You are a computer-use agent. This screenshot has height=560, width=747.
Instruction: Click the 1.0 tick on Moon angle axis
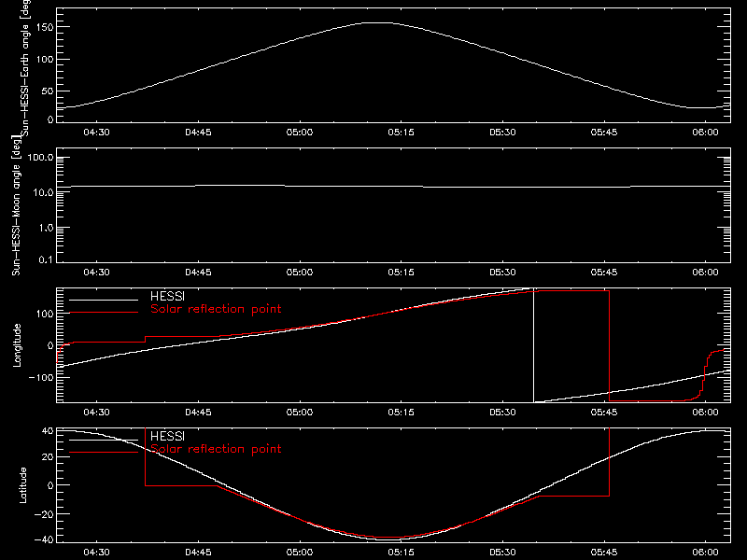click(x=46, y=228)
